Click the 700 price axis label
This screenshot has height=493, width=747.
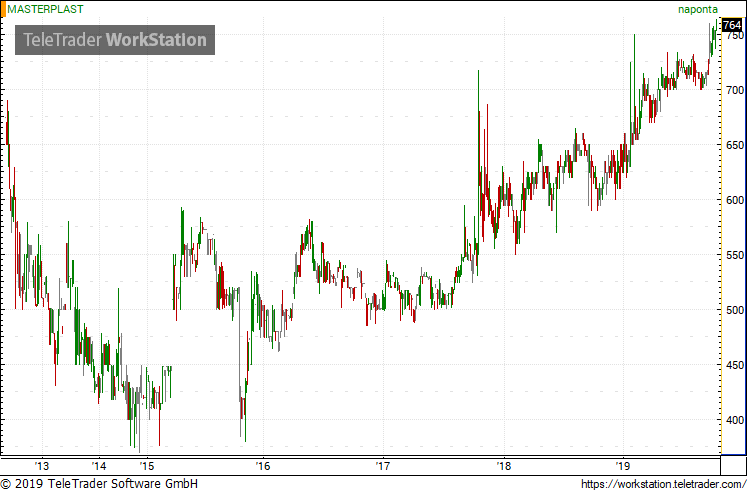(735, 90)
